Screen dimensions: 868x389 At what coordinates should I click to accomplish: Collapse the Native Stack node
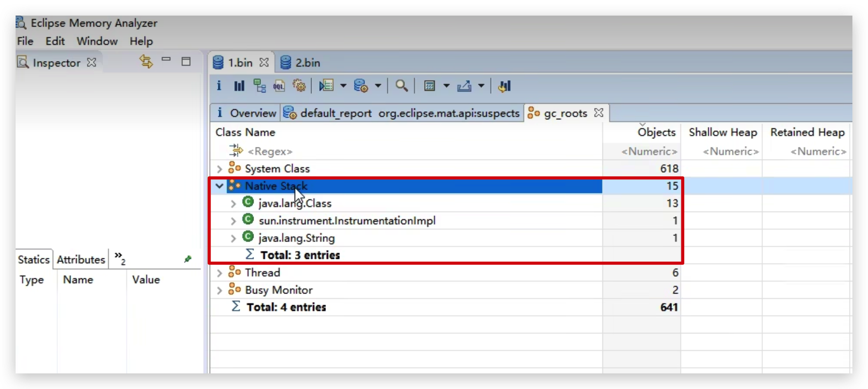tap(220, 186)
